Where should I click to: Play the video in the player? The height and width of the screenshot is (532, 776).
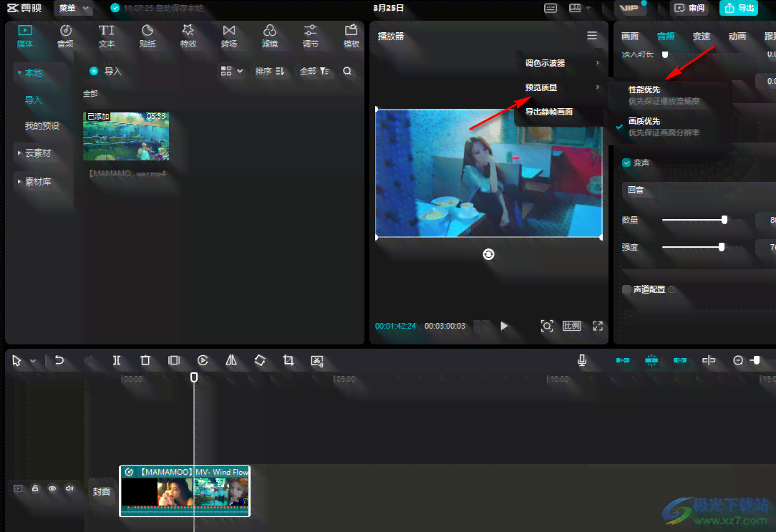[x=504, y=326]
